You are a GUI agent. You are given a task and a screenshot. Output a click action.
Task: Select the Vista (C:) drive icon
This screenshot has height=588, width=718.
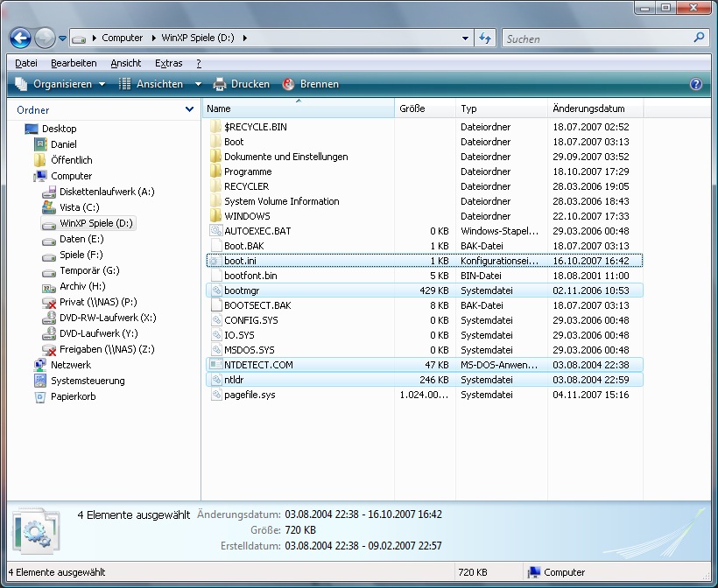48,207
